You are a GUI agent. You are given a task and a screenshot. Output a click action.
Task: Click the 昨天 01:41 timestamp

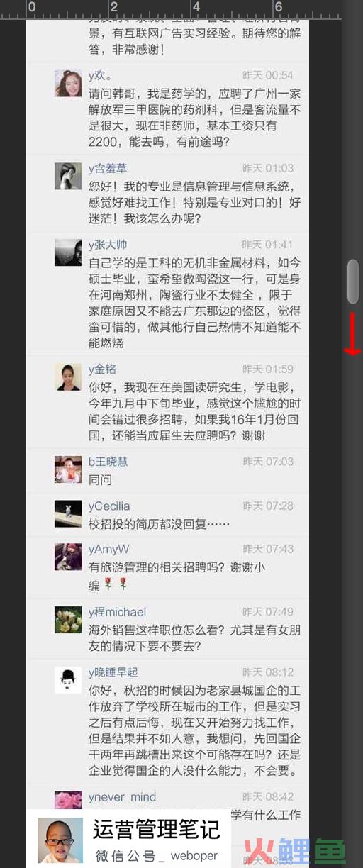(x=267, y=245)
